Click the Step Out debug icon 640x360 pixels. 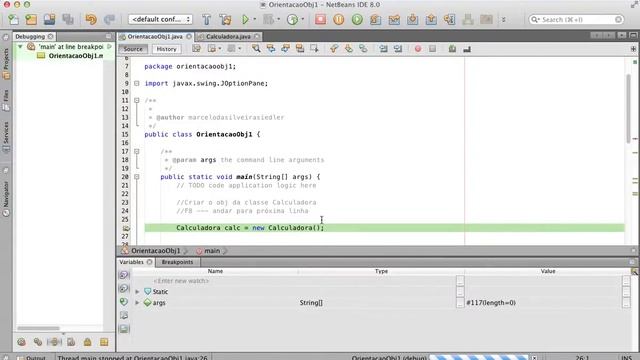(431, 19)
